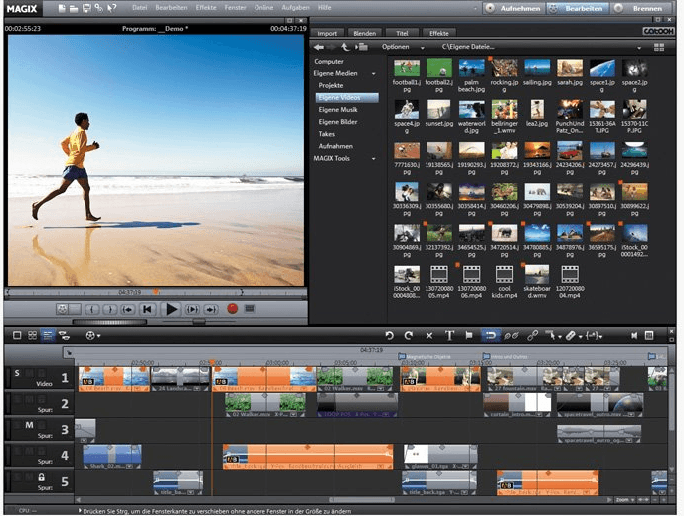Screen dimensions: 684x516
Task: Expand the MAGIX Tools arrow
Action: [x=373, y=159]
